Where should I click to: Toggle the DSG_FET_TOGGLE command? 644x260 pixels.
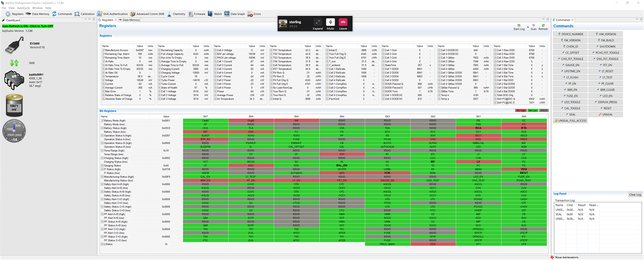[606, 59]
